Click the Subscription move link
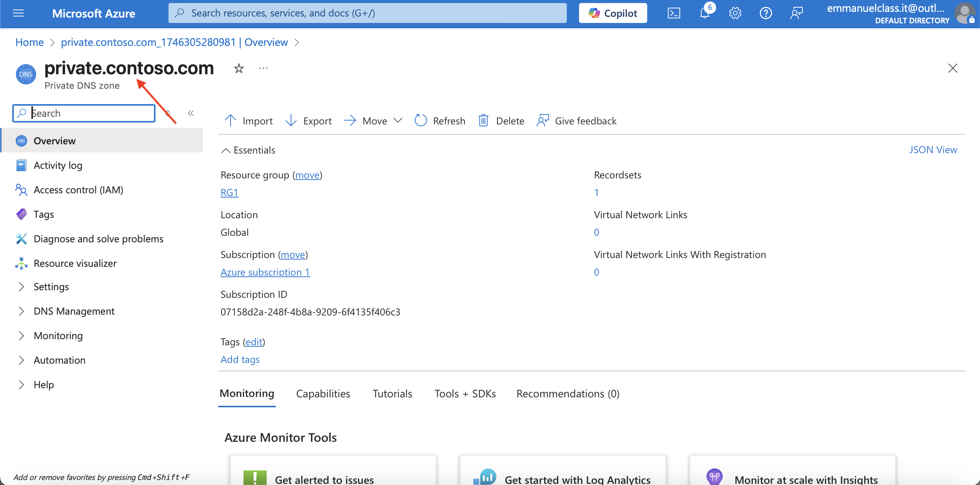The height and width of the screenshot is (485, 980). click(293, 255)
